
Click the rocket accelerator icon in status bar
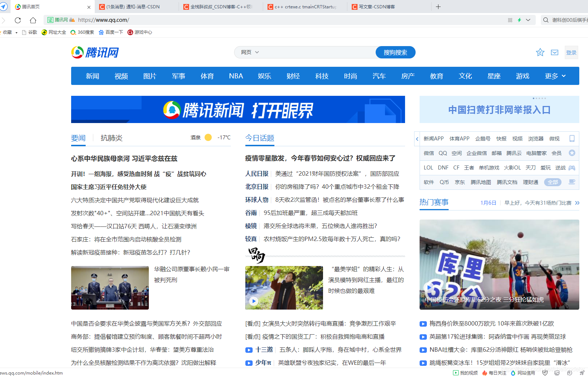tap(582, 373)
